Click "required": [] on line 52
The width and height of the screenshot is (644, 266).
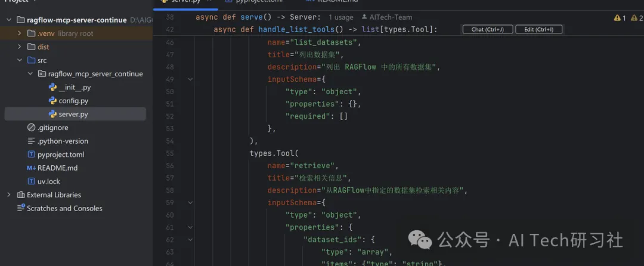click(317, 116)
